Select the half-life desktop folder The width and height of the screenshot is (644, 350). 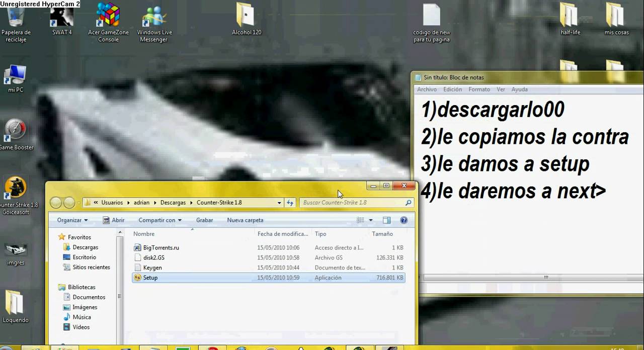click(570, 19)
